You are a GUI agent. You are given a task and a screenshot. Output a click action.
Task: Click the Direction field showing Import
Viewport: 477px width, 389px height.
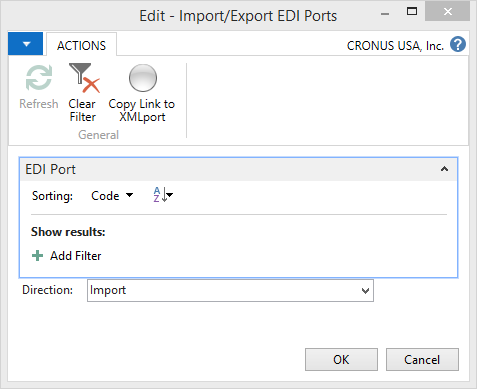(x=230, y=291)
